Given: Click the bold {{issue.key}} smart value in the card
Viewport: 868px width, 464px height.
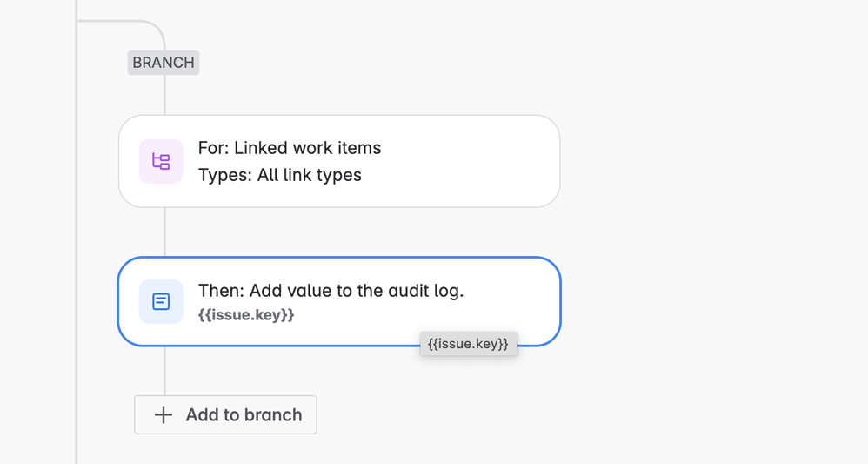Looking at the screenshot, I should (246, 315).
